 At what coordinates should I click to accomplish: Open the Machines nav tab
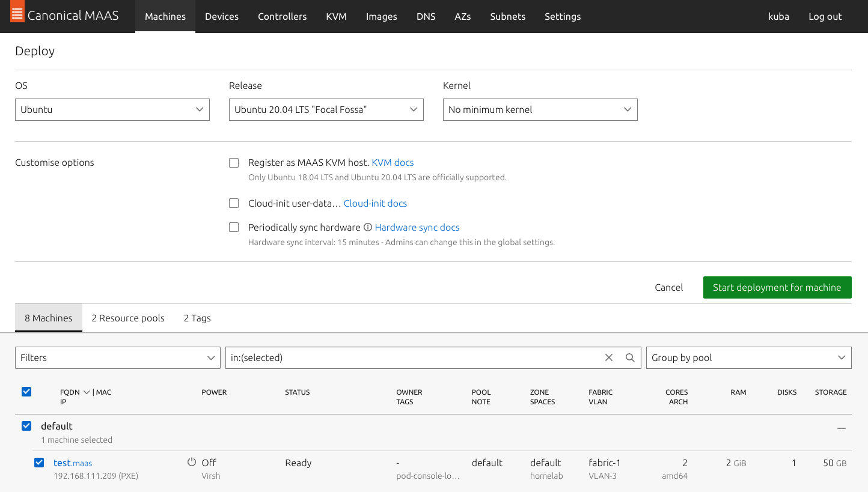165,16
